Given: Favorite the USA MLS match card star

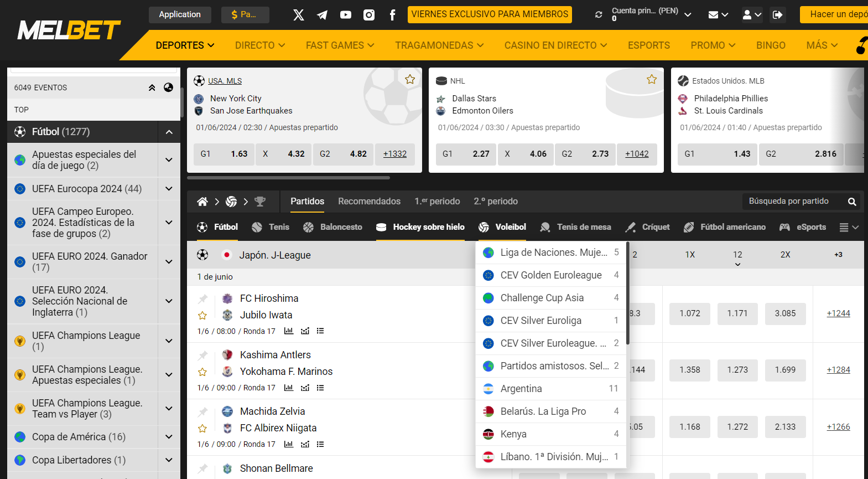Looking at the screenshot, I should (x=410, y=79).
